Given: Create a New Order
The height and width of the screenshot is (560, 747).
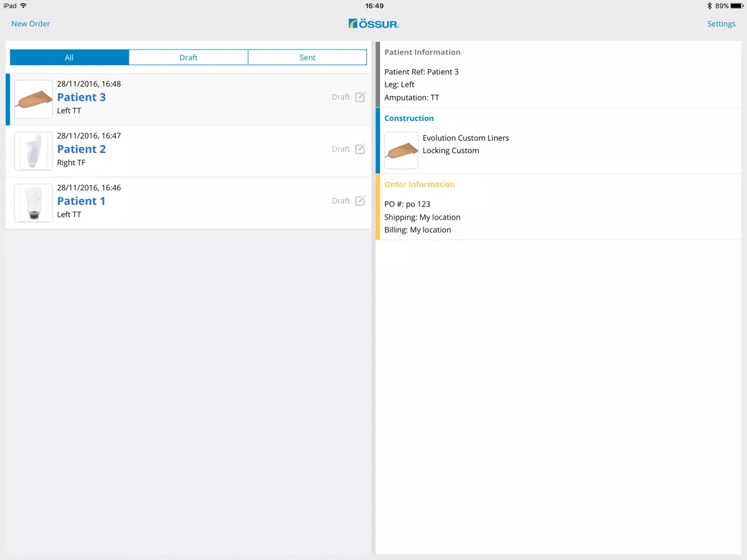Looking at the screenshot, I should pos(30,24).
